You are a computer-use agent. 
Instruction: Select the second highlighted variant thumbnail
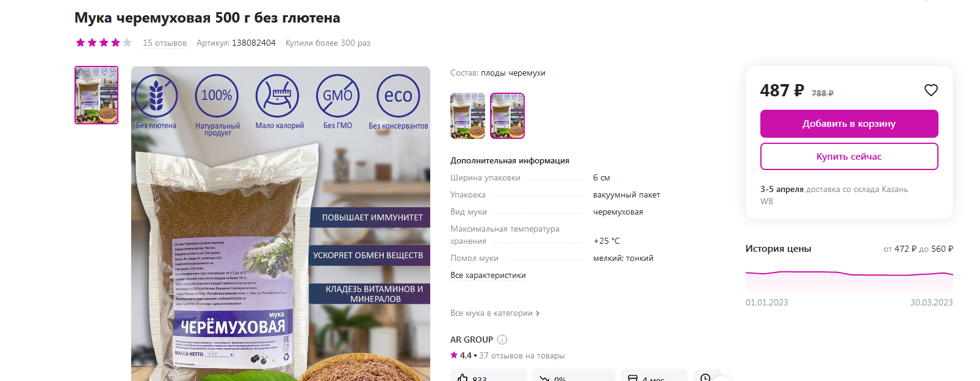507,116
